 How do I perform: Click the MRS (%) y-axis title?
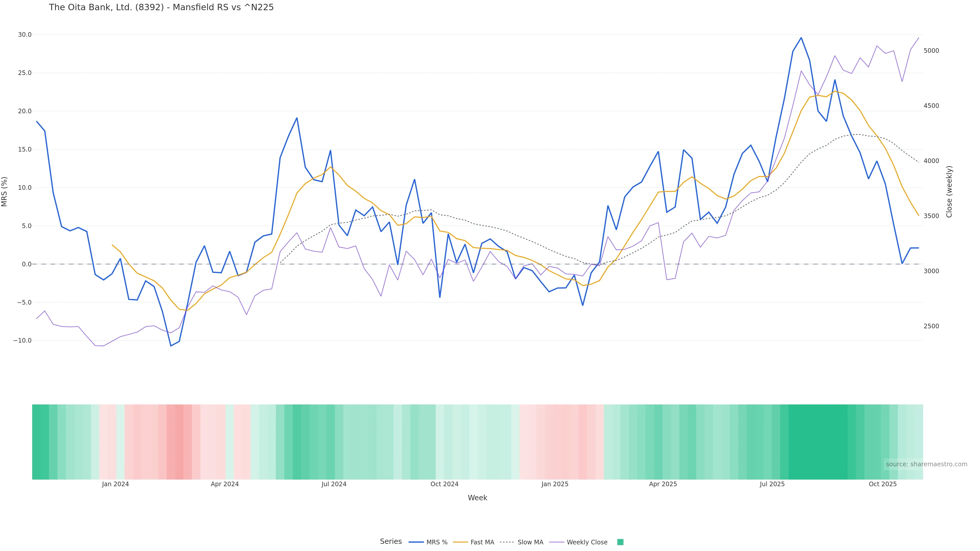click(x=5, y=192)
